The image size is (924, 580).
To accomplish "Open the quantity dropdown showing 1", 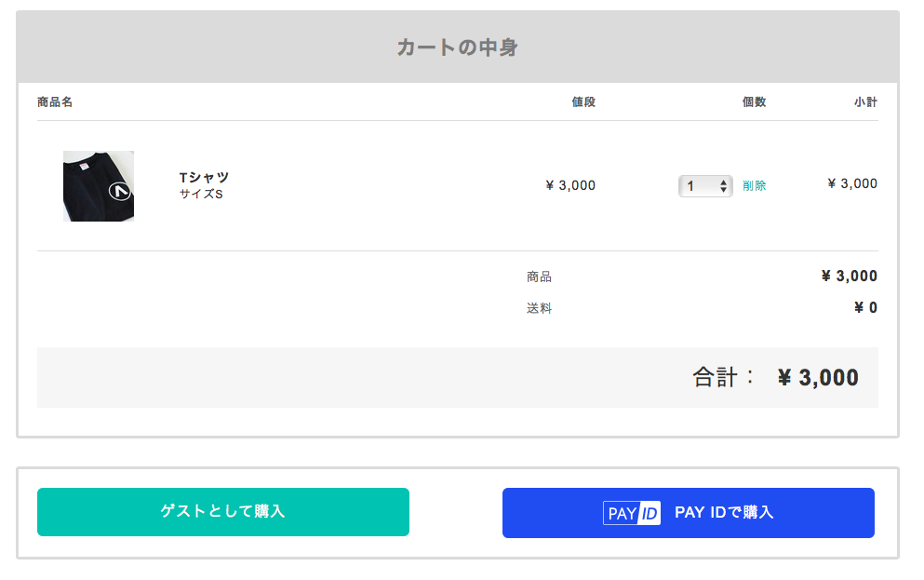I will (705, 186).
